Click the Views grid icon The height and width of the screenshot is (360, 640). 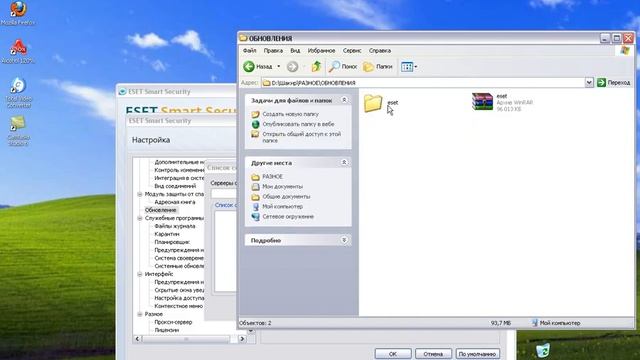(407, 67)
